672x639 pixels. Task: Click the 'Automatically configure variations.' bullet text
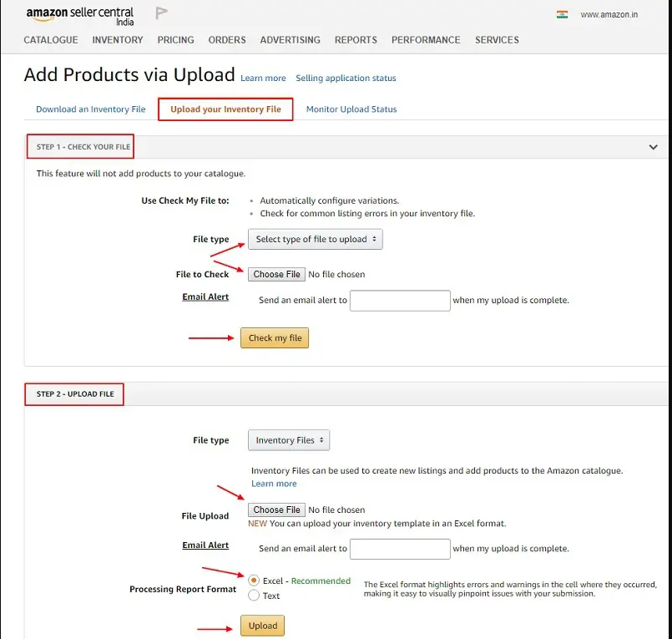329,200
